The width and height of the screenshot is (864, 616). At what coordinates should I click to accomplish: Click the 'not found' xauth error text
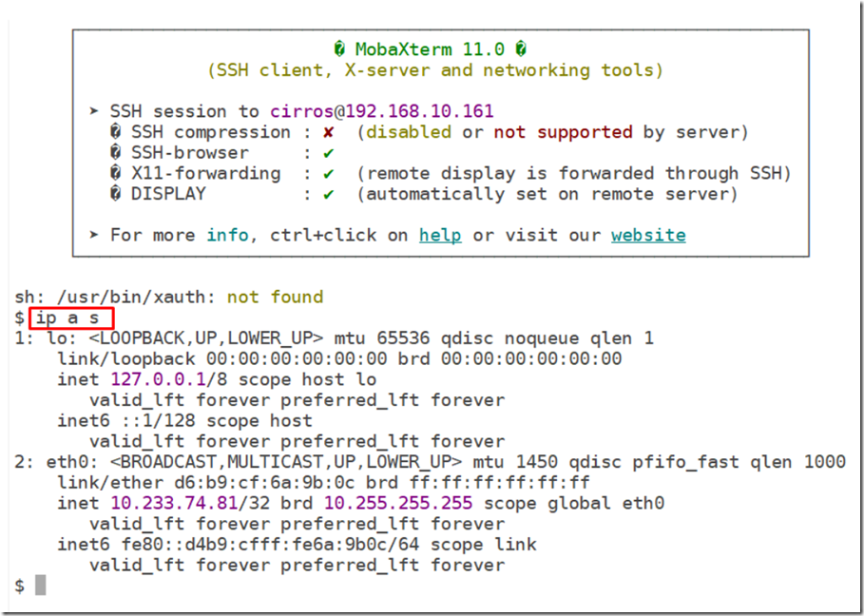click(275, 298)
